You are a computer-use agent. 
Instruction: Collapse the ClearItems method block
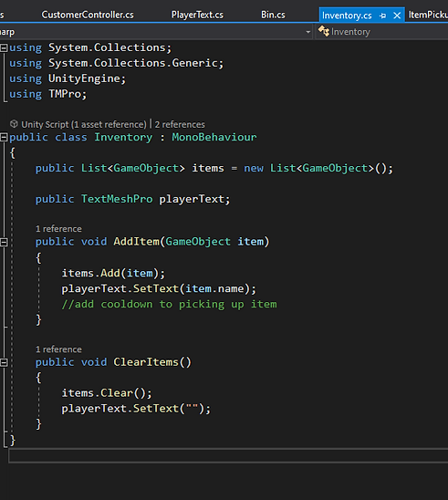4,362
